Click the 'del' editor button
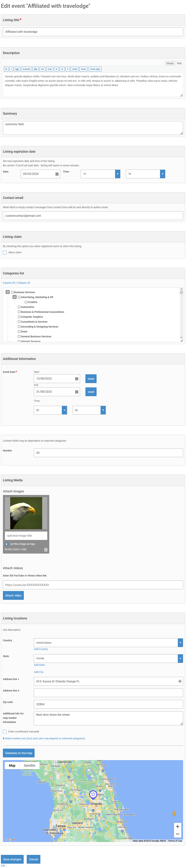The height and width of the screenshot is (868, 186). pos(35,69)
